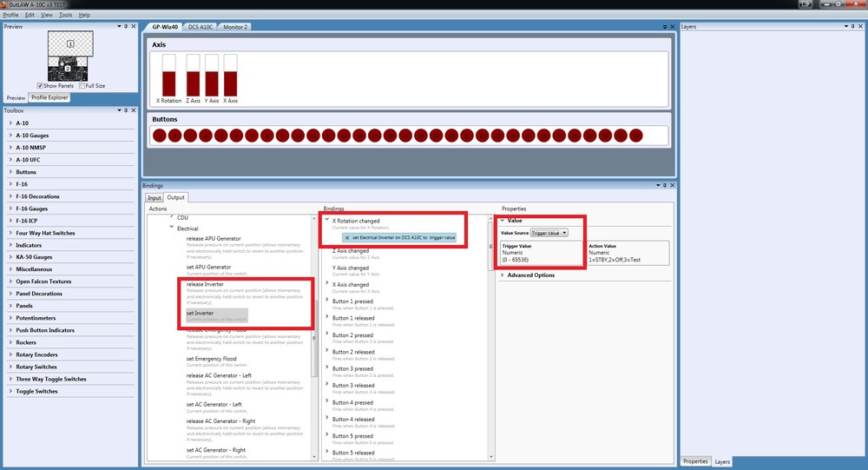The width and height of the screenshot is (868, 470).
Task: Expand the Button 1 pressed trigger
Action: pyautogui.click(x=327, y=301)
